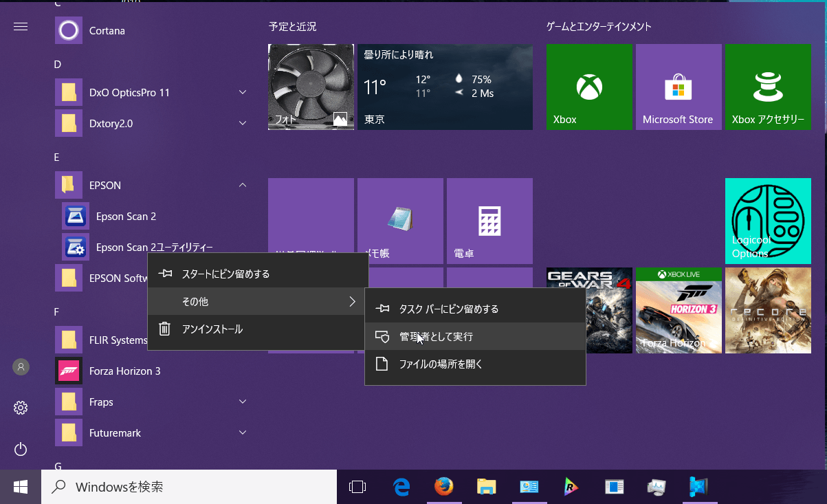This screenshot has width=827, height=504.
Task: Click the Fraps folder icon
Action: 69,402
